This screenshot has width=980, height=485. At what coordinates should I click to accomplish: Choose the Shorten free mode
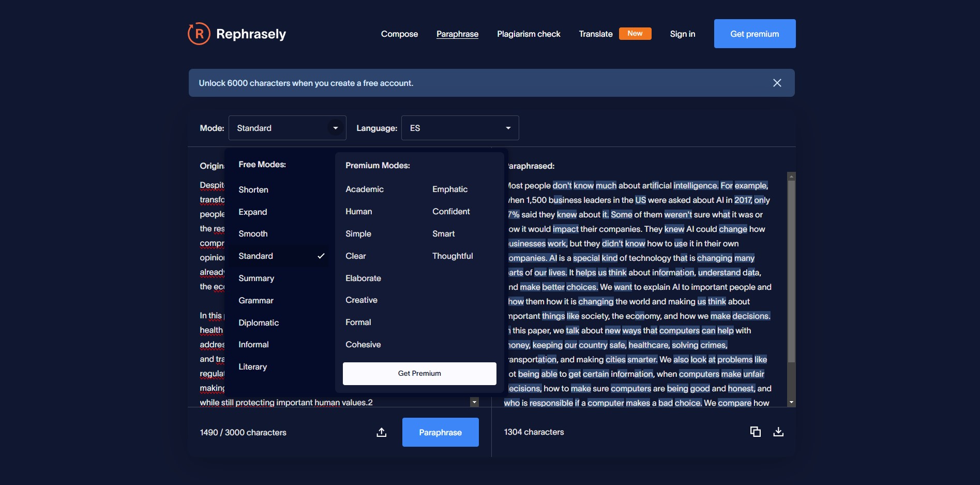click(x=253, y=189)
